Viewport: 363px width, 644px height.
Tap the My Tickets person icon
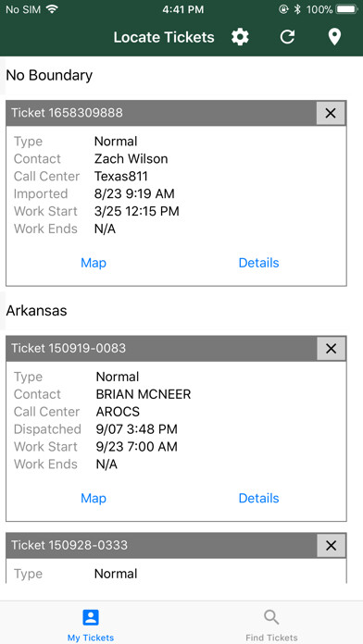(91, 617)
